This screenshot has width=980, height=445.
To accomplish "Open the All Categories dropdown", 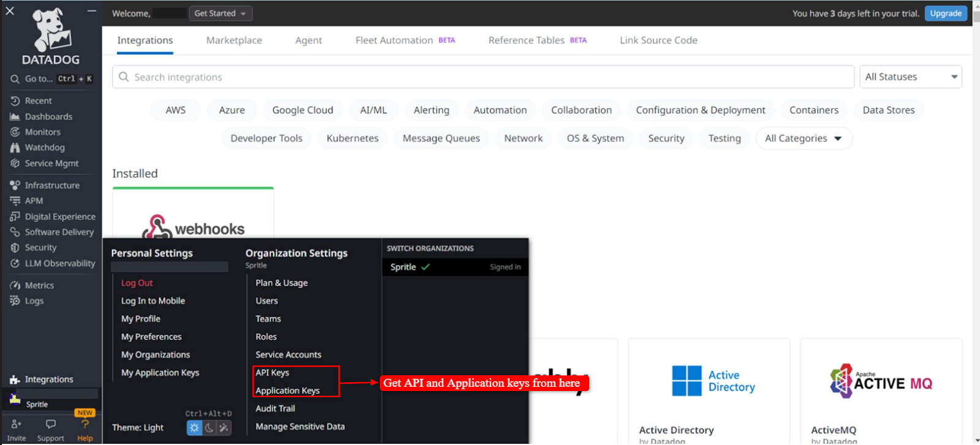I will pyautogui.click(x=804, y=139).
